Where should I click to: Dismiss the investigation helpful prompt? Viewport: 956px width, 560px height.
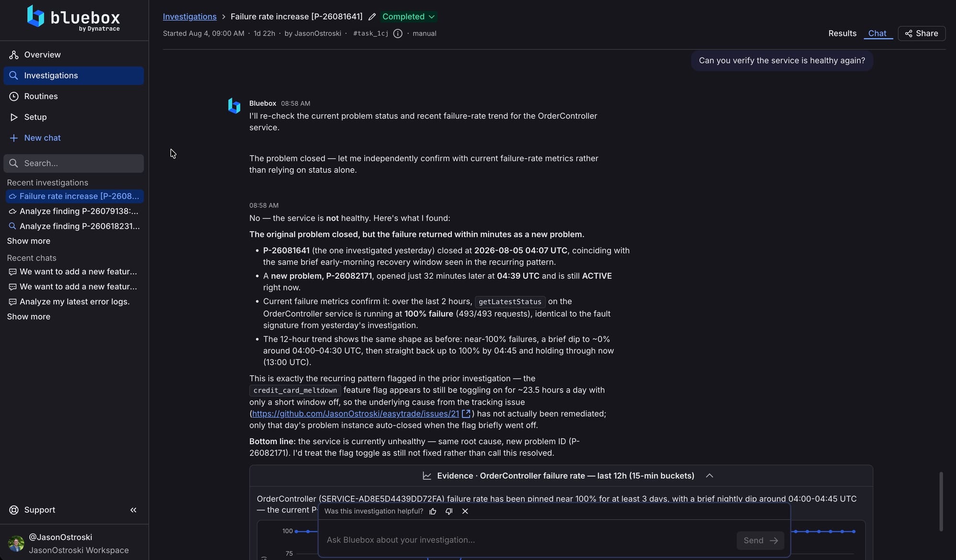[465, 511]
